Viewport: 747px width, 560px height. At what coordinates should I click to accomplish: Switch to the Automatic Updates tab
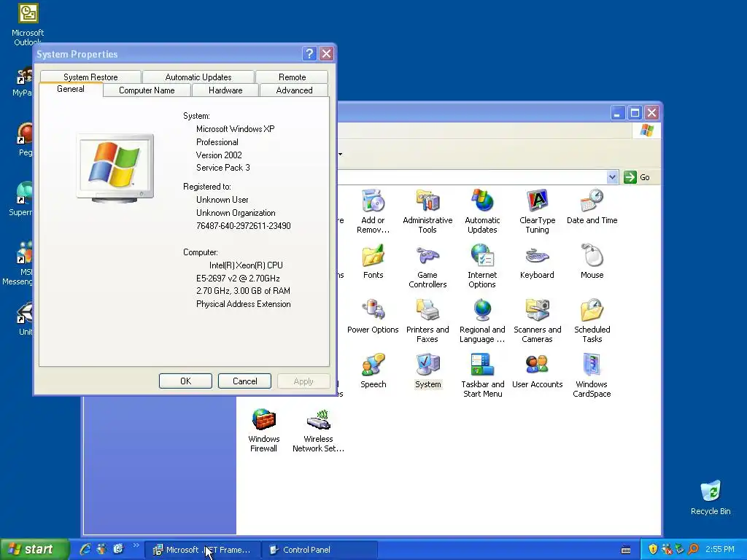pyautogui.click(x=198, y=77)
